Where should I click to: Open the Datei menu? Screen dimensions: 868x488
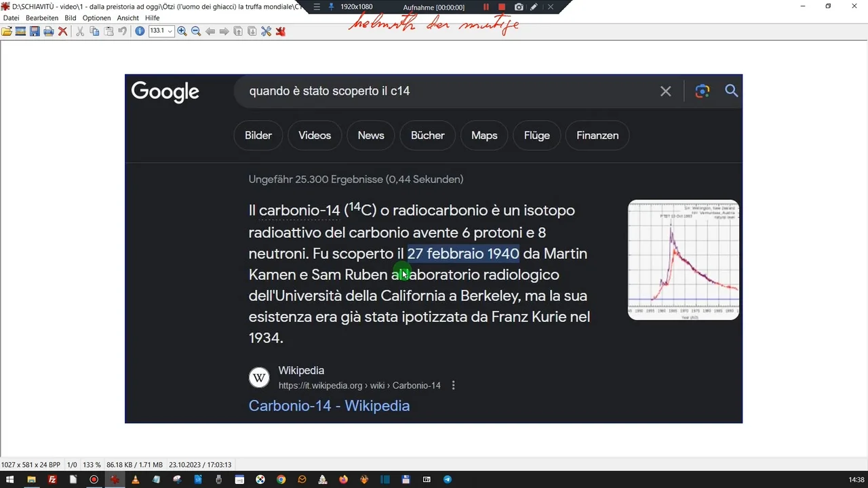point(12,18)
